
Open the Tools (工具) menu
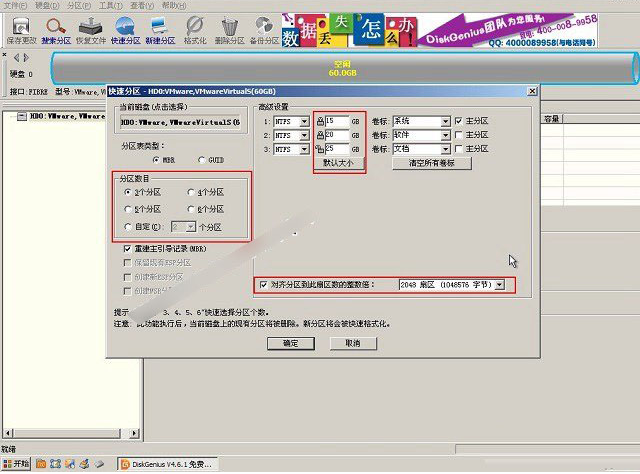pyautogui.click(x=111, y=6)
